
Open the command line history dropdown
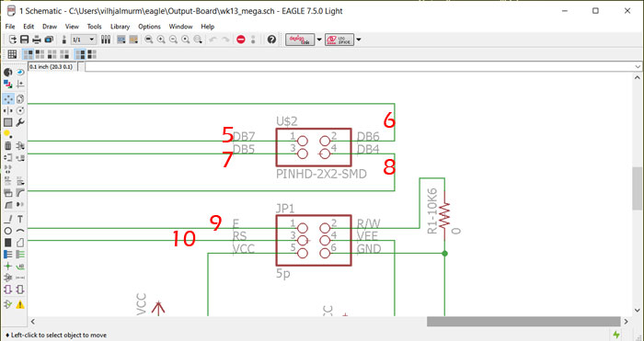click(638, 66)
